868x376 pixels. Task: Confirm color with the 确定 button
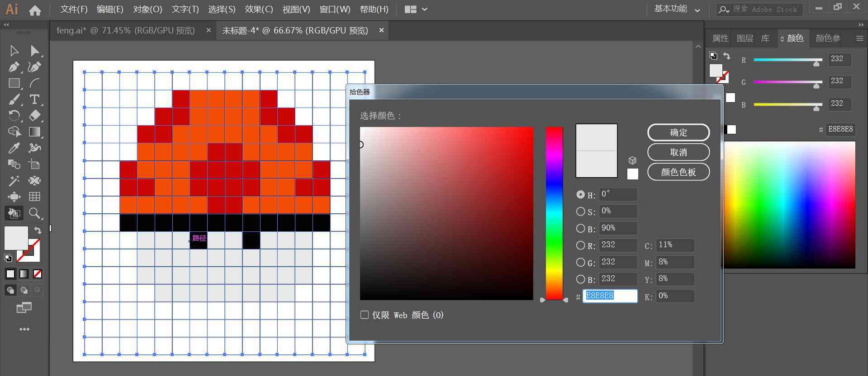point(678,132)
